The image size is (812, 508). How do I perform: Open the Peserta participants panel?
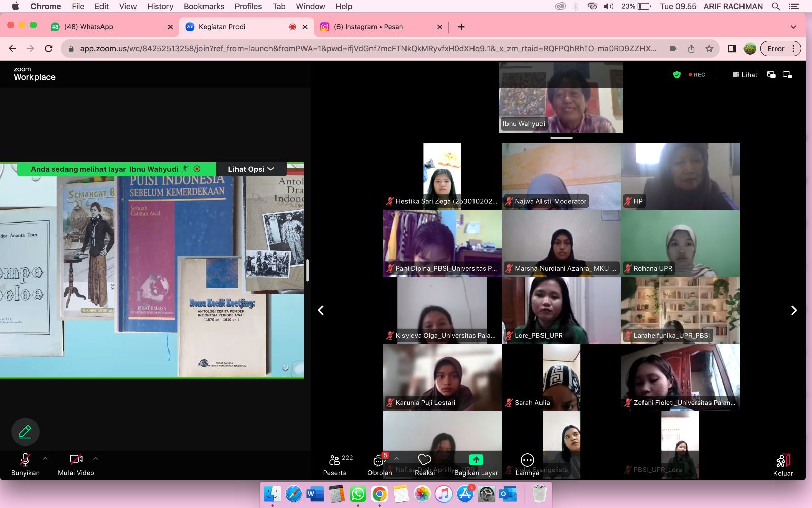pyautogui.click(x=334, y=461)
